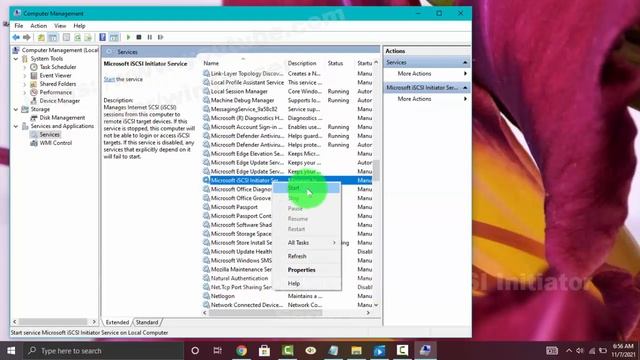Open the File menu
This screenshot has height=360, width=640.
point(19,26)
